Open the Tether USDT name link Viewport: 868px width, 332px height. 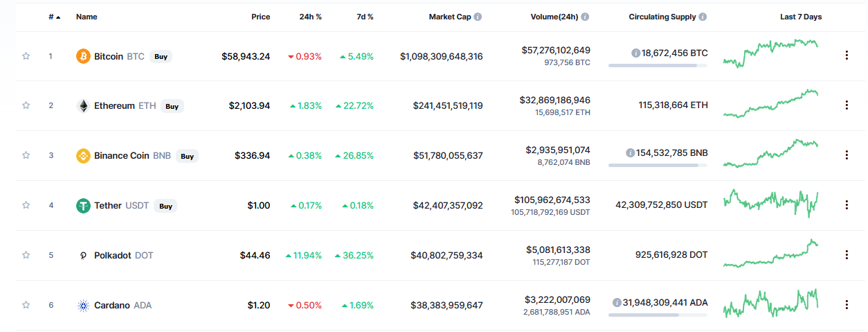(x=122, y=206)
